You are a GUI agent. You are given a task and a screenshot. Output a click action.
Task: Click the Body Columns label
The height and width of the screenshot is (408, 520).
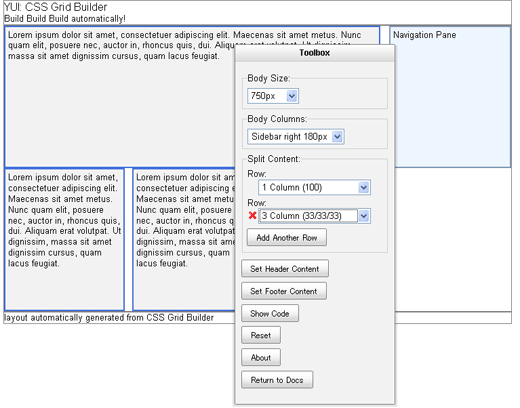coord(277,119)
